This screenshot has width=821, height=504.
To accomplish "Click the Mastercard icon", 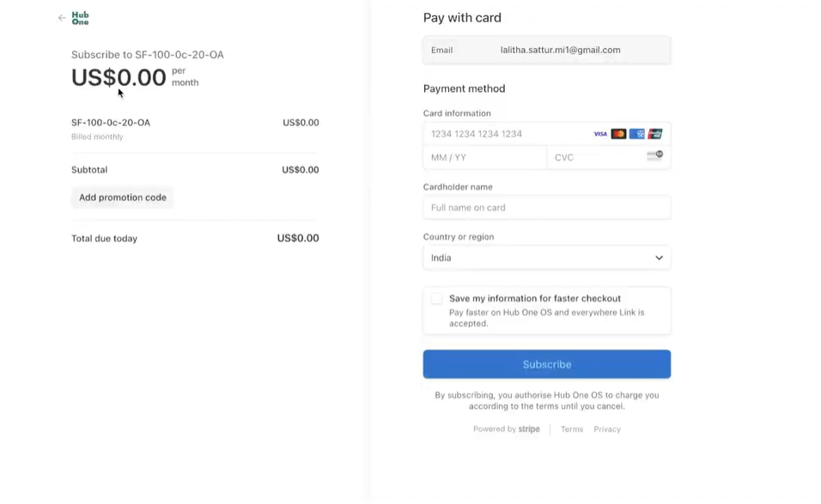I will 618,134.
